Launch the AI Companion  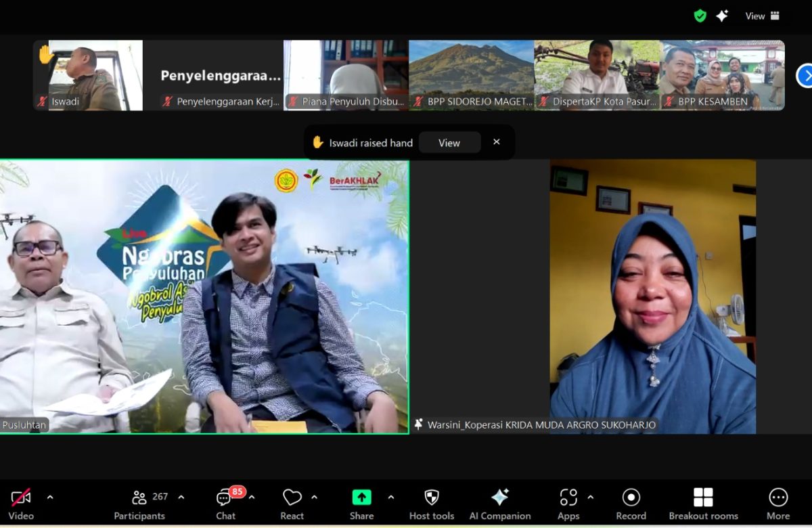pyautogui.click(x=500, y=504)
